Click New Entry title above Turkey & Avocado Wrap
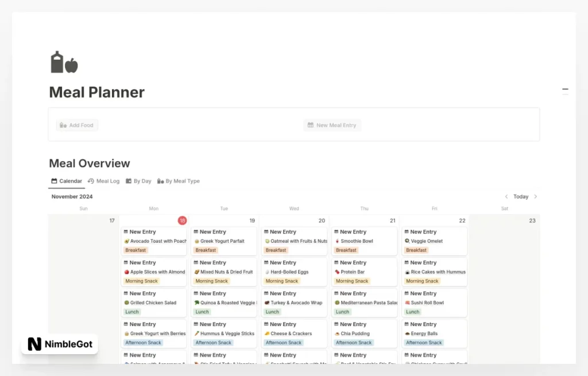Viewport: 588px width, 376px height. click(x=283, y=293)
